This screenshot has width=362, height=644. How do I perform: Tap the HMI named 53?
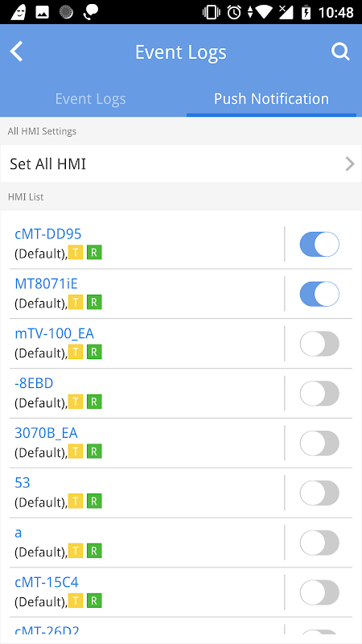tap(23, 482)
